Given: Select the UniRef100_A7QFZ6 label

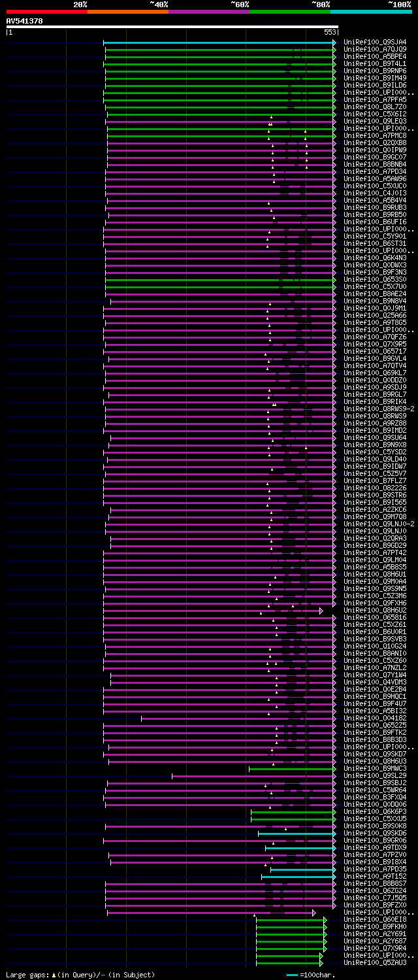Looking at the screenshot, I should tap(375, 337).
